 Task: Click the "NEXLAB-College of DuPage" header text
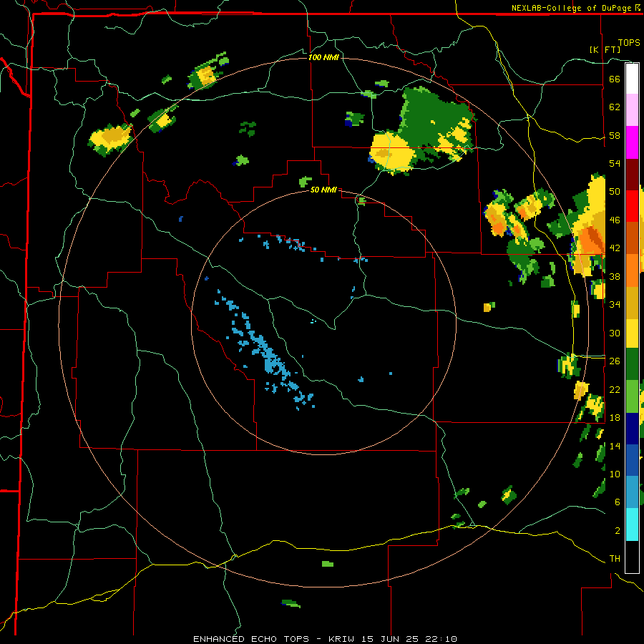pos(570,8)
